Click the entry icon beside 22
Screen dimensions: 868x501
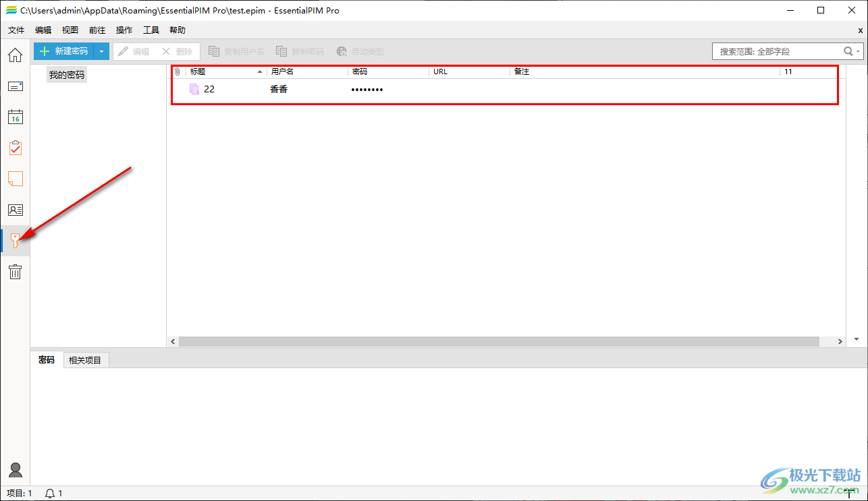coord(194,89)
